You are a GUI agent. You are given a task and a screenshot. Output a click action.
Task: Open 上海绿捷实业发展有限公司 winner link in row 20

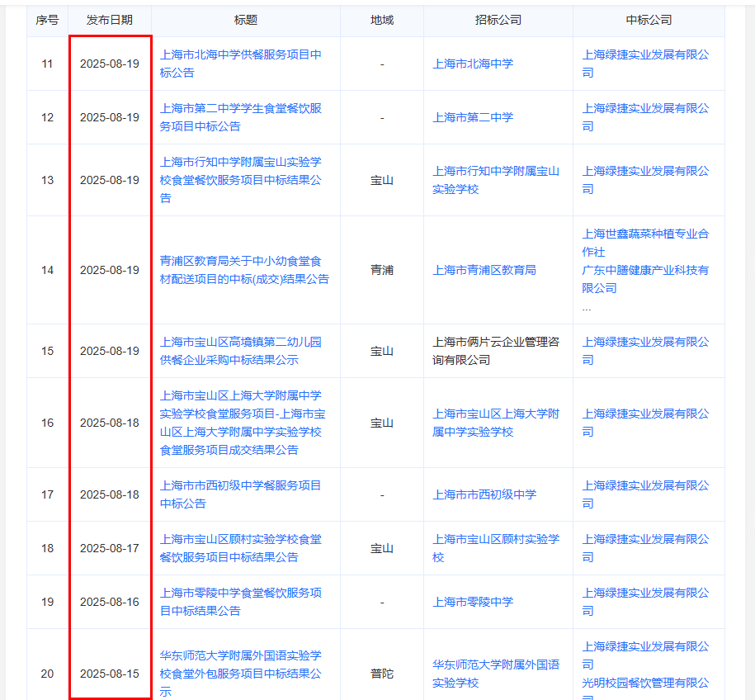[646, 655]
